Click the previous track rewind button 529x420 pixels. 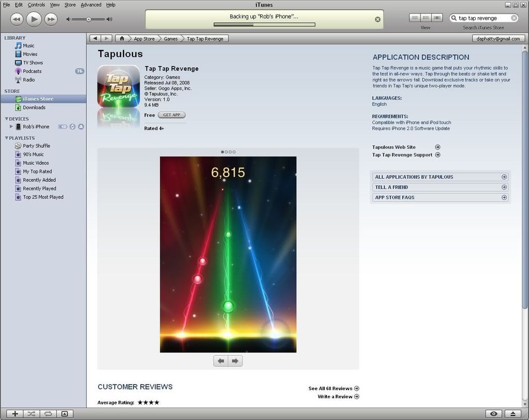coord(17,19)
